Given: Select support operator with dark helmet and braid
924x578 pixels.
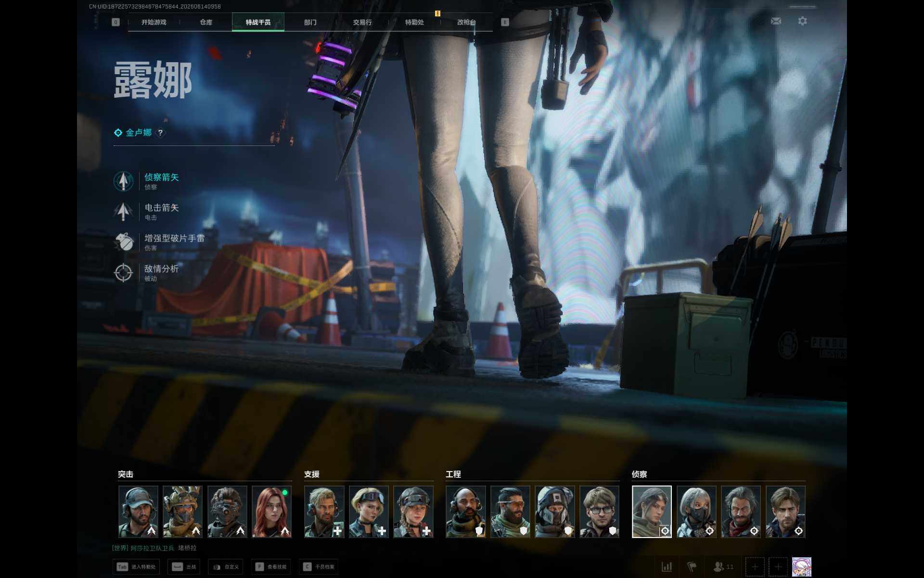Looking at the screenshot, I should pos(413,512).
